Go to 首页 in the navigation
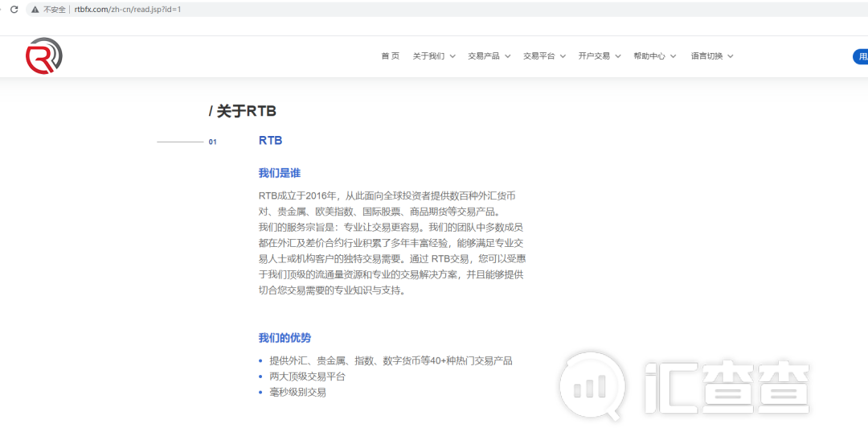The width and height of the screenshot is (868, 428). click(x=391, y=56)
